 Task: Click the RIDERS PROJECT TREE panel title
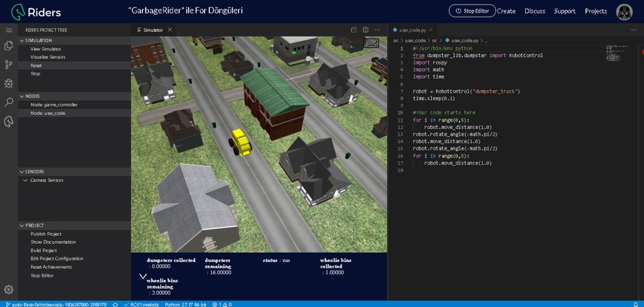[46, 30]
